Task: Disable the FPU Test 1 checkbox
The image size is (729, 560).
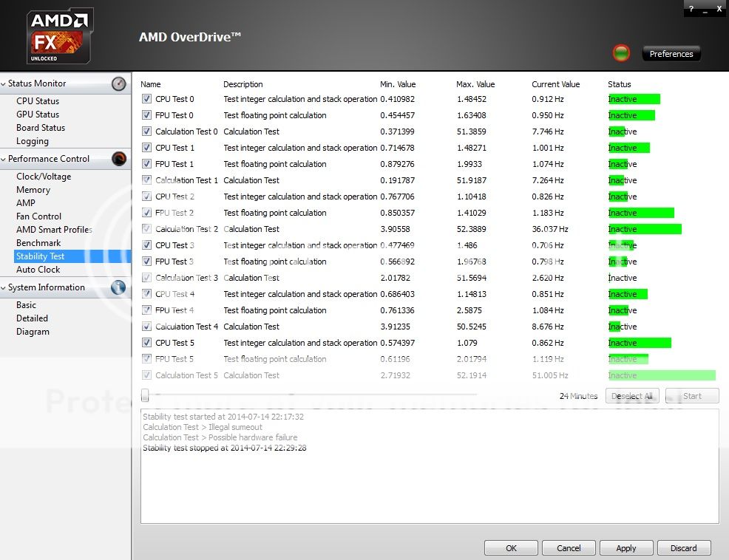Action: (x=146, y=164)
